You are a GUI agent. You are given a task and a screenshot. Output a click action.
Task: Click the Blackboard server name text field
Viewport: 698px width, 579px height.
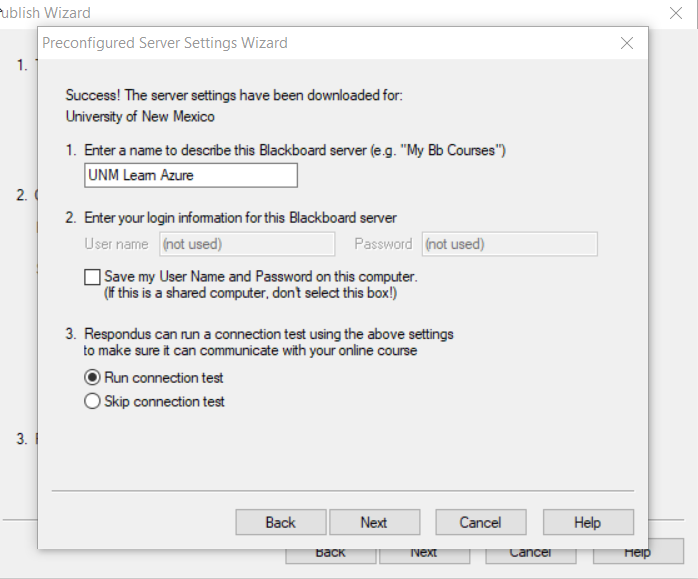click(x=191, y=175)
